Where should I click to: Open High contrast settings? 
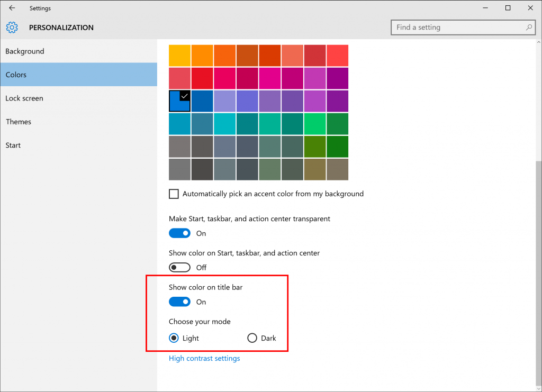(204, 358)
